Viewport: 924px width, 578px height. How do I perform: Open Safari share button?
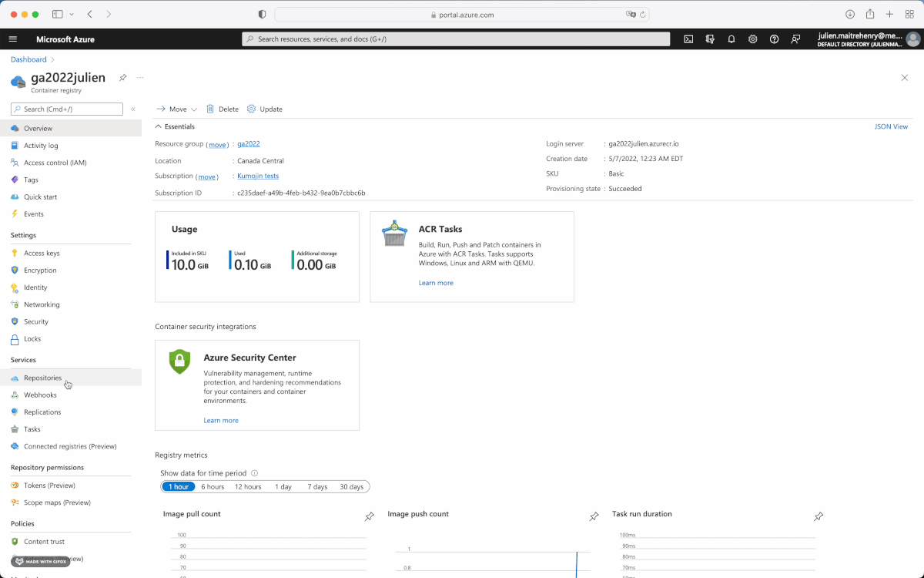(870, 15)
